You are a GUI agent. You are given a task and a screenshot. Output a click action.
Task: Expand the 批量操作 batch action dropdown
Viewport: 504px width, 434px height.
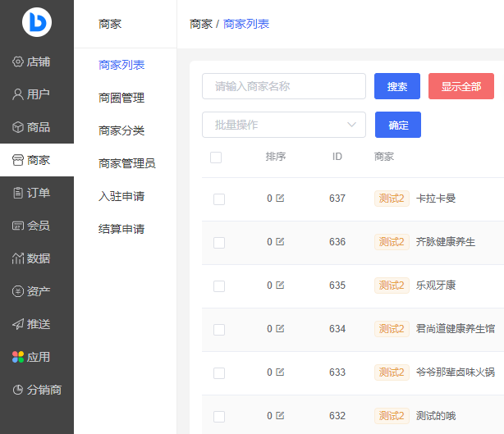(x=283, y=125)
